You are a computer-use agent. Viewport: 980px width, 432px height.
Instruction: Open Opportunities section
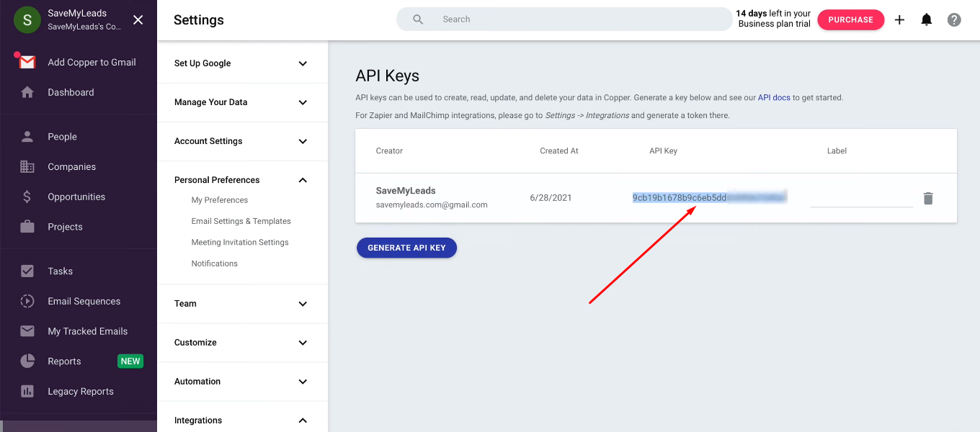(76, 197)
